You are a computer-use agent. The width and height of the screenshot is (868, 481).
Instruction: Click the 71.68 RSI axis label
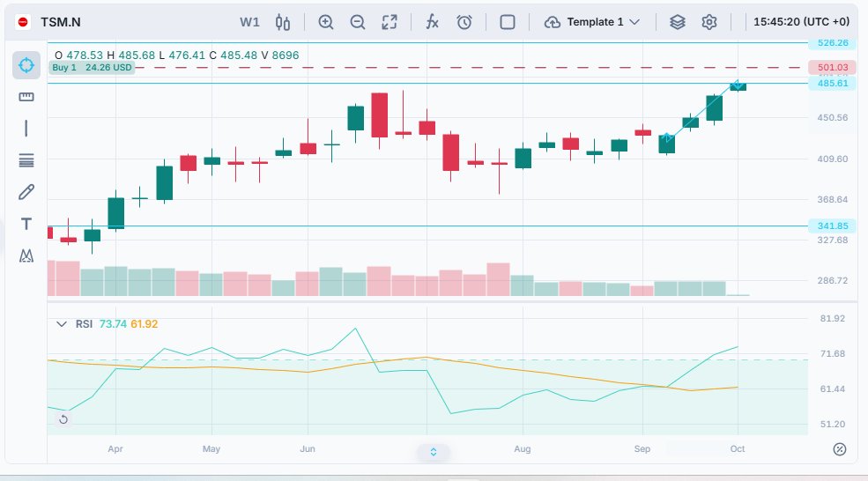(832, 353)
